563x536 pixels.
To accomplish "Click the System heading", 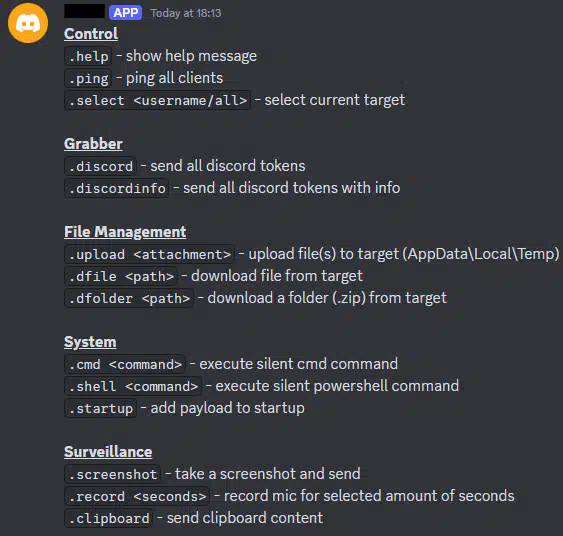I will point(90,342).
